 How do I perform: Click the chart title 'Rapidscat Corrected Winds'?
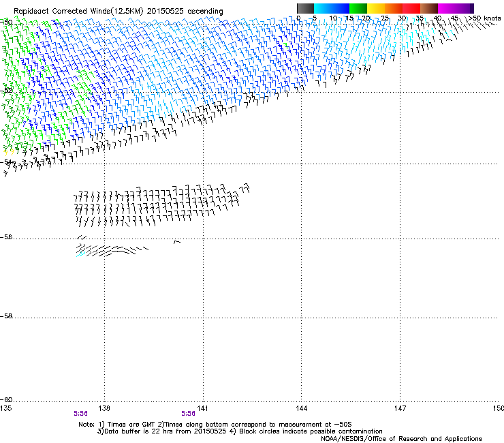(62, 11)
